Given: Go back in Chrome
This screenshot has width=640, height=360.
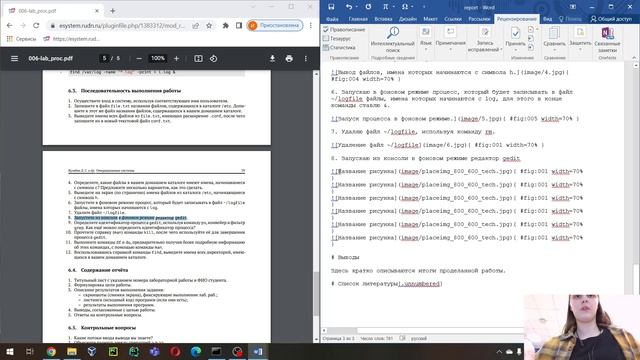Looking at the screenshot, I should tap(9, 25).
